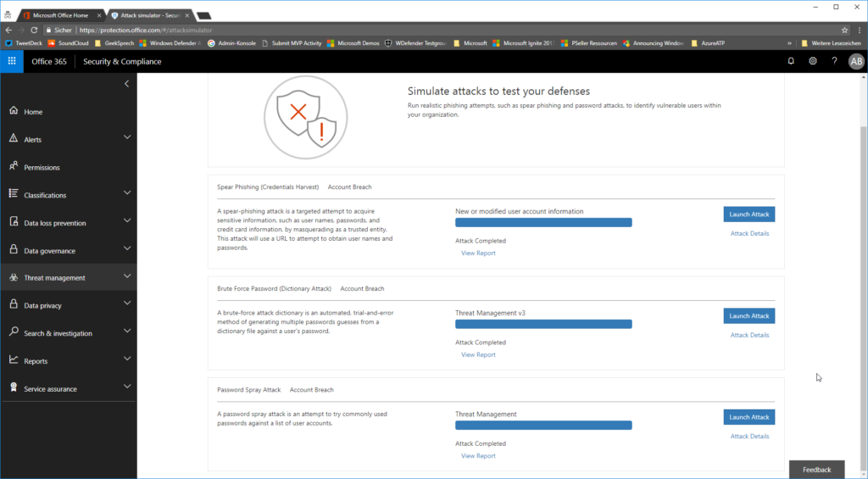The image size is (868, 479).
Task: Click the Data privacy lock icon
Action: click(x=14, y=304)
